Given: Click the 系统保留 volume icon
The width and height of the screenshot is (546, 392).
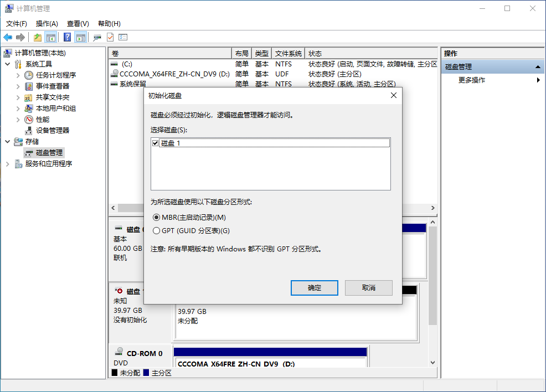Looking at the screenshot, I should point(114,84).
